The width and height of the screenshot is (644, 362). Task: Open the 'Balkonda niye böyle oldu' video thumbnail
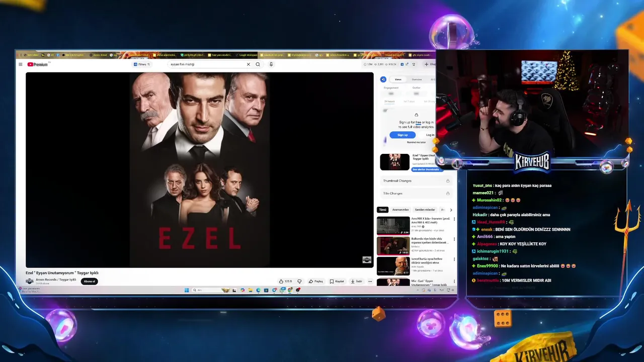393,246
